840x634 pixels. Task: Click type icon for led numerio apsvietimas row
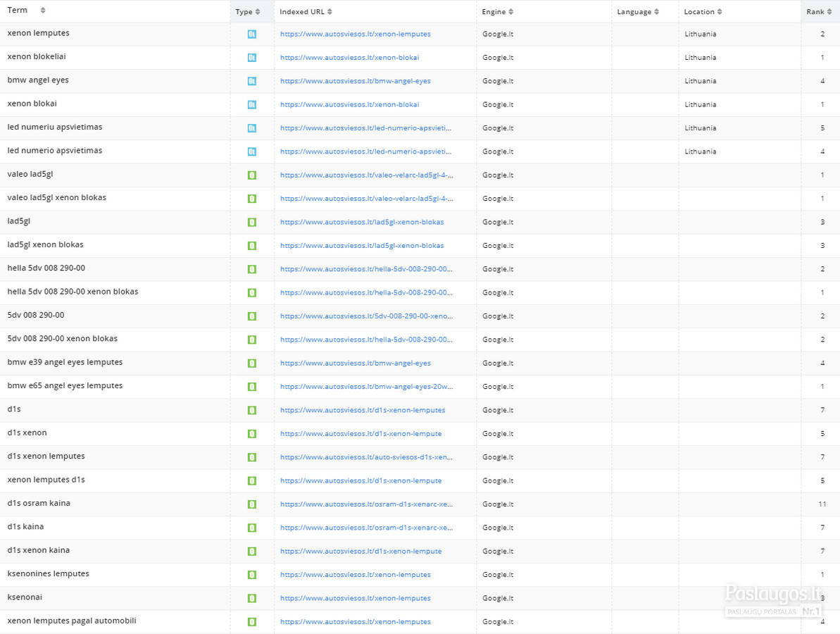click(252, 151)
